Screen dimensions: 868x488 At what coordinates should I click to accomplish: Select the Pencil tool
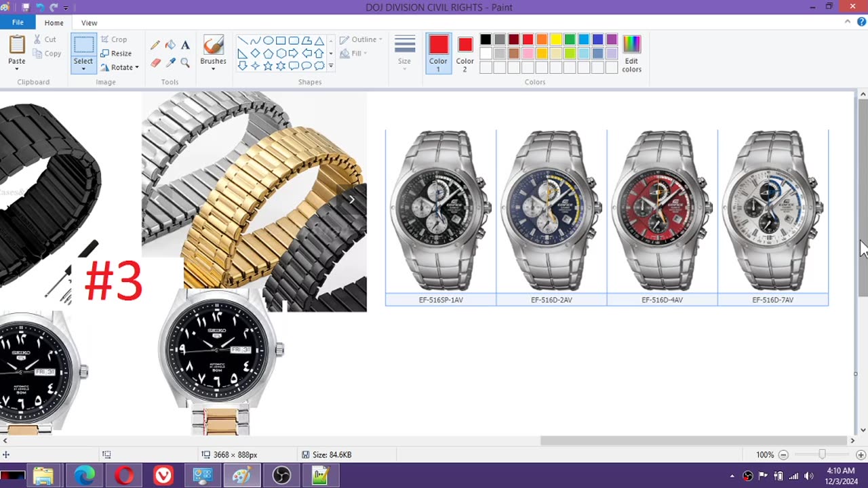[x=155, y=45]
